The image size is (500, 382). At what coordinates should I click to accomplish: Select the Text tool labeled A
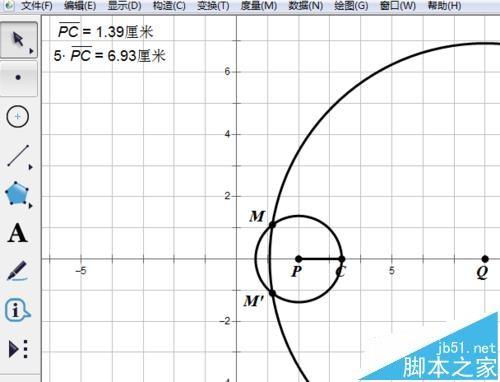17,233
